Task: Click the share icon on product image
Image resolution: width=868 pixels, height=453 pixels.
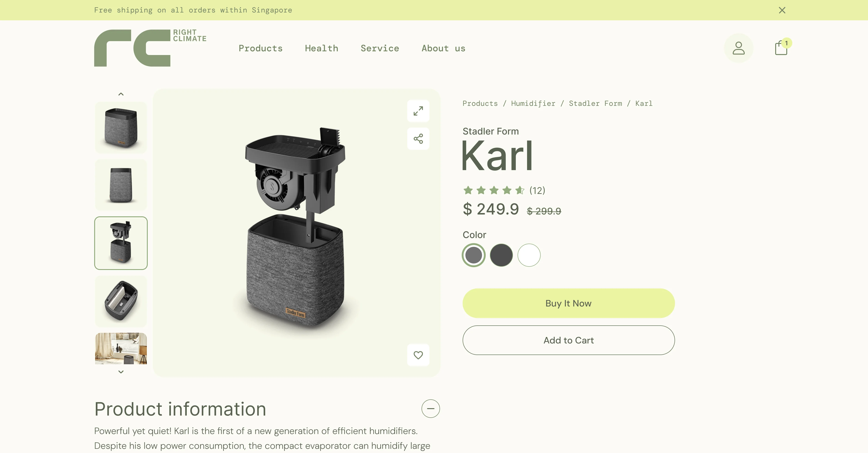Action: tap(418, 139)
